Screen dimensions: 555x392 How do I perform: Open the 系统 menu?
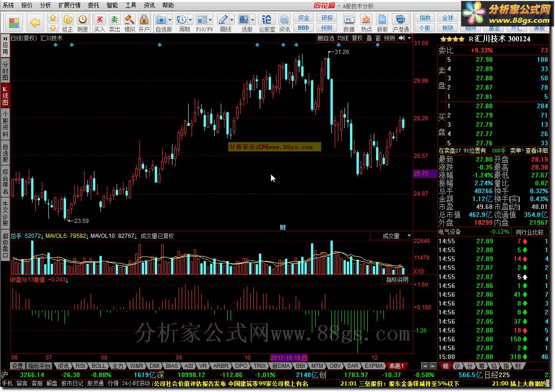tap(8, 5)
